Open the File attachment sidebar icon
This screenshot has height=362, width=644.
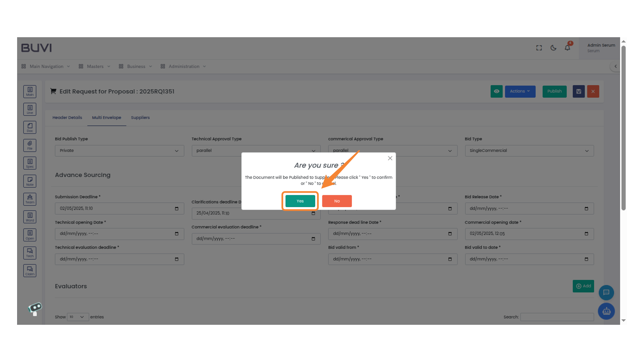pos(30,145)
